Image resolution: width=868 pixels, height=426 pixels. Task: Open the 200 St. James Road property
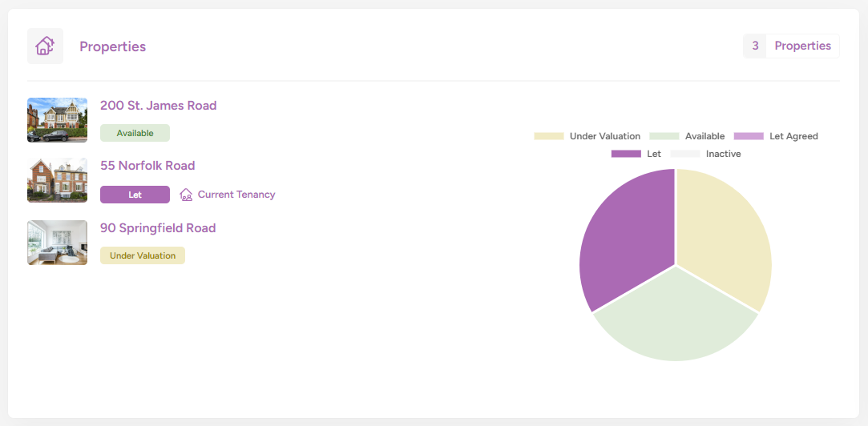point(158,106)
